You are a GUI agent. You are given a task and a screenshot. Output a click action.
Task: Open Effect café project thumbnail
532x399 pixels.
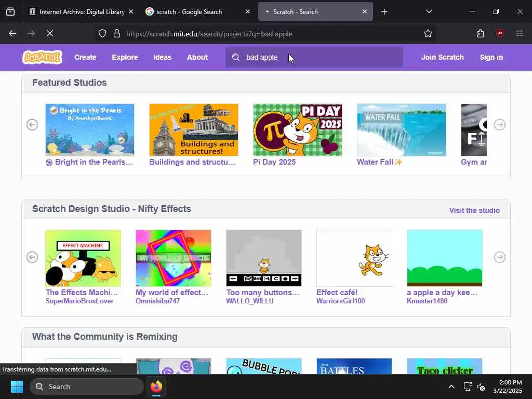[354, 258]
